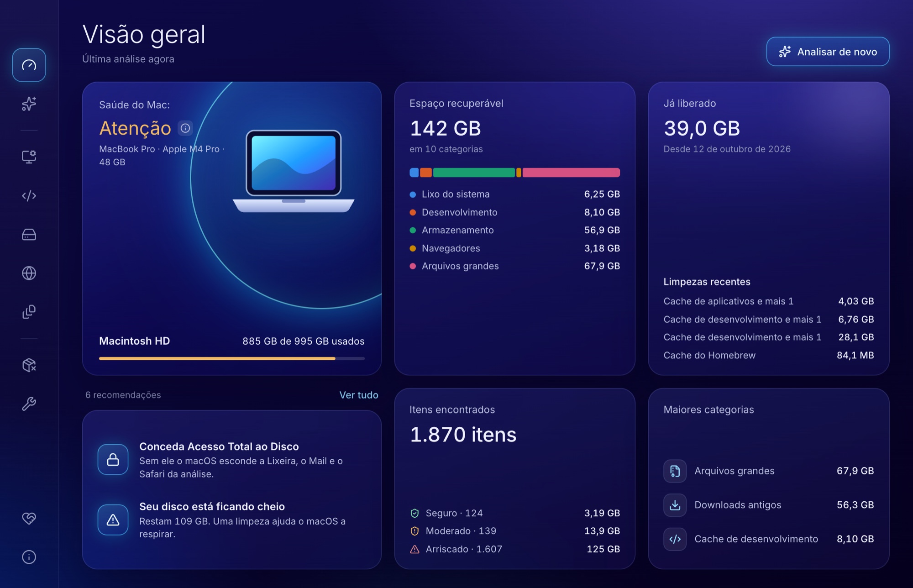
Task: Click the 142 GB recoverable space value
Action: pos(445,128)
